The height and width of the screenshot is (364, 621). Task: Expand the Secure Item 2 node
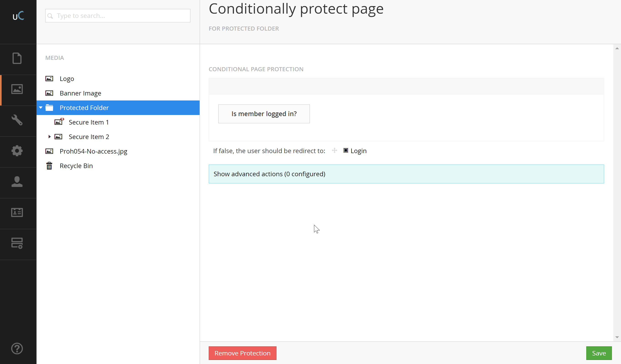tap(49, 137)
